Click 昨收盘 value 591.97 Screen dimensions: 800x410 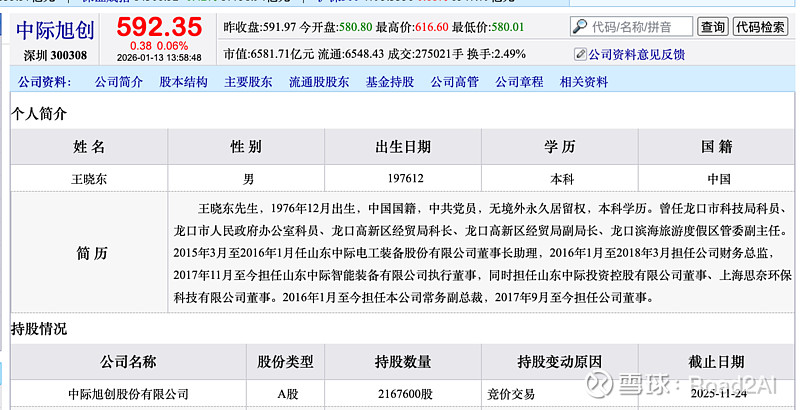pos(279,27)
